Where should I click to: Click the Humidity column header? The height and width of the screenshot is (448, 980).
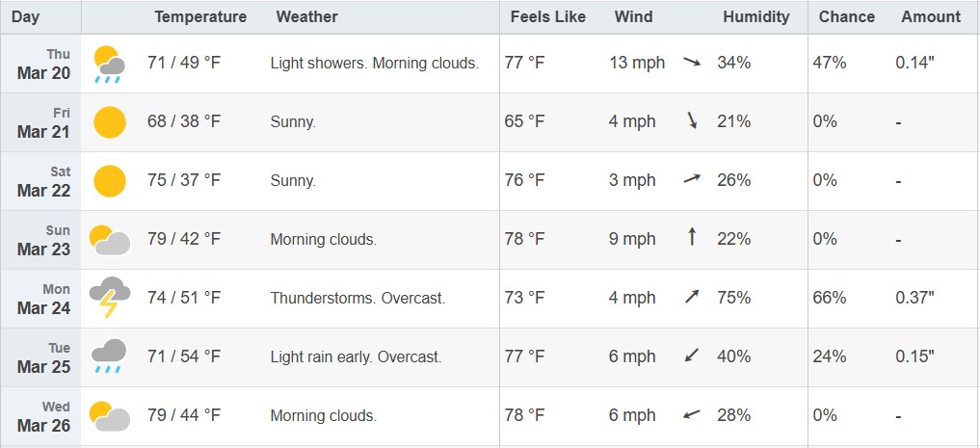(x=756, y=17)
